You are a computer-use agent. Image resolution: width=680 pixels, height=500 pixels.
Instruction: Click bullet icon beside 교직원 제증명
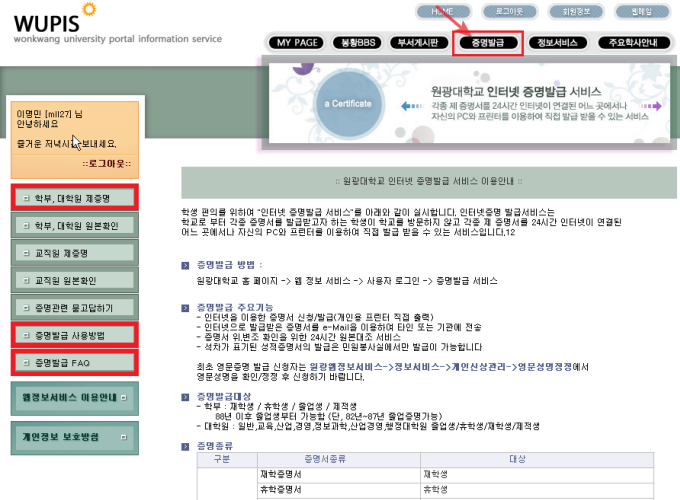[x=26, y=253]
